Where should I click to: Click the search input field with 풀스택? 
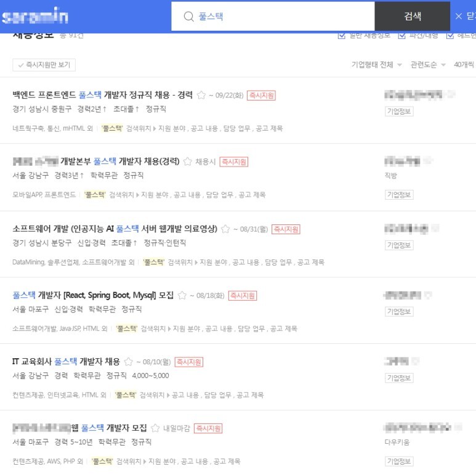pos(273,16)
